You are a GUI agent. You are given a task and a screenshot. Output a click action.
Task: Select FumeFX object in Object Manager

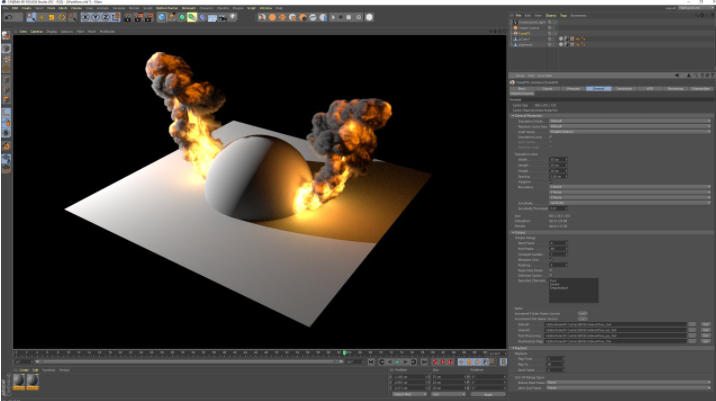524,33
